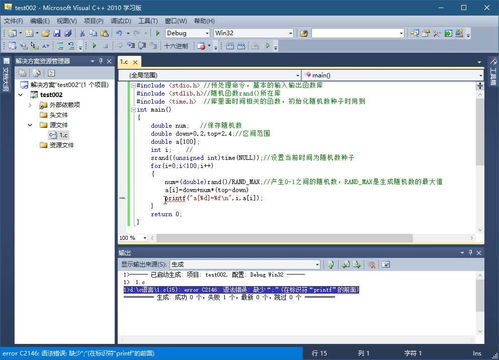The width and height of the screenshot is (499, 360).
Task: Close the 1.c editor tab
Action: (135, 62)
